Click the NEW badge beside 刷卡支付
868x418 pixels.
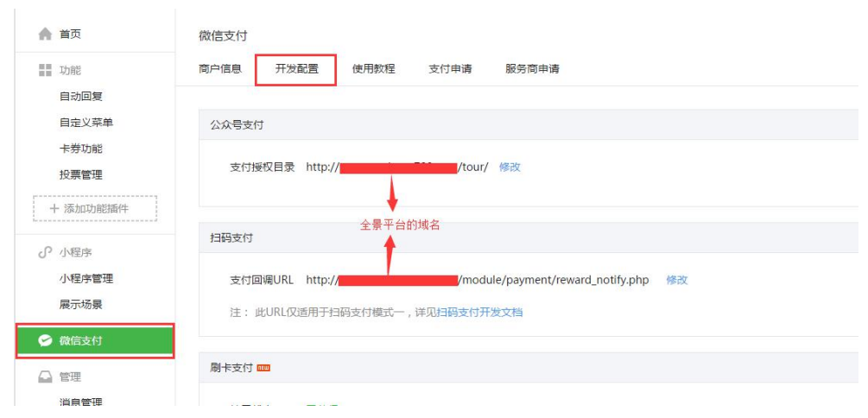click(x=263, y=368)
